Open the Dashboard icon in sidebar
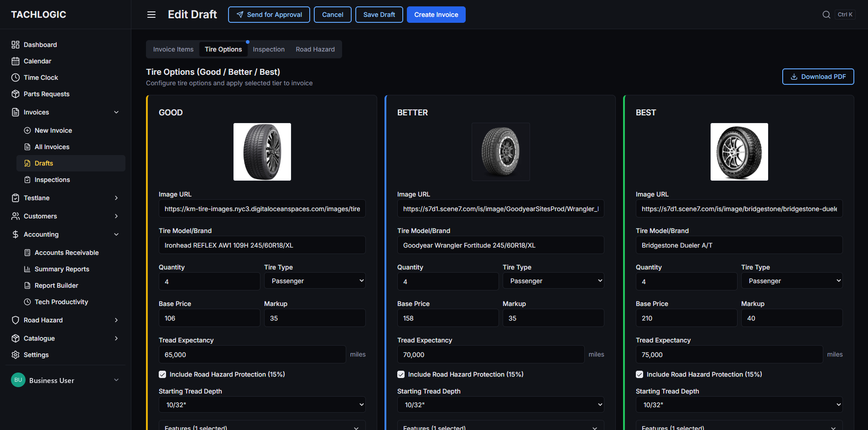Viewport: 868px width, 430px height. pyautogui.click(x=16, y=45)
